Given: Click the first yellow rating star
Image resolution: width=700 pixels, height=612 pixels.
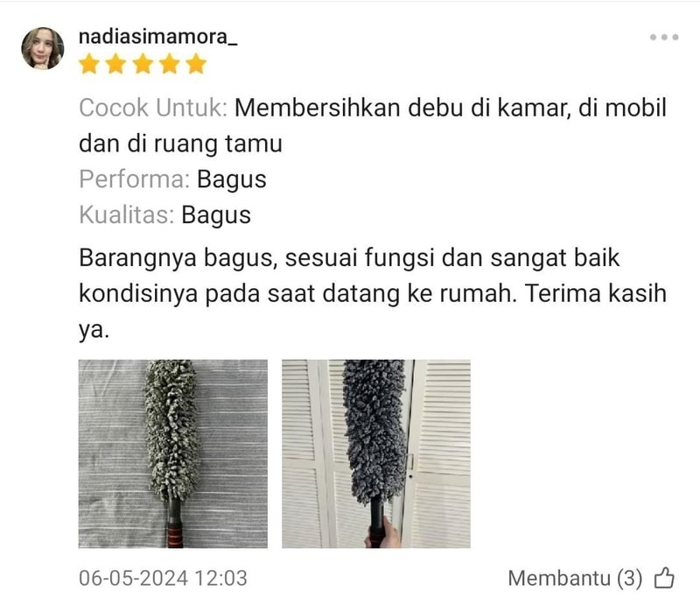Looking at the screenshot, I should coord(89,64).
